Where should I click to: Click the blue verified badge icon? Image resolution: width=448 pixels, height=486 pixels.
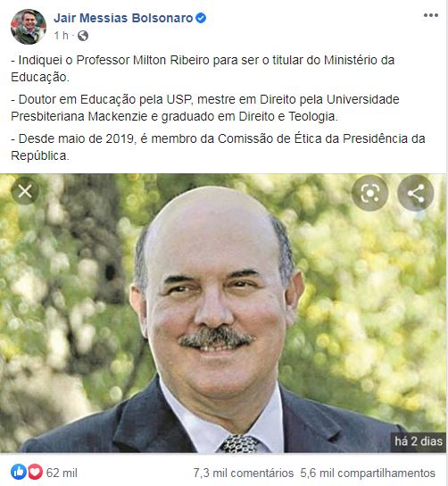pos(201,18)
